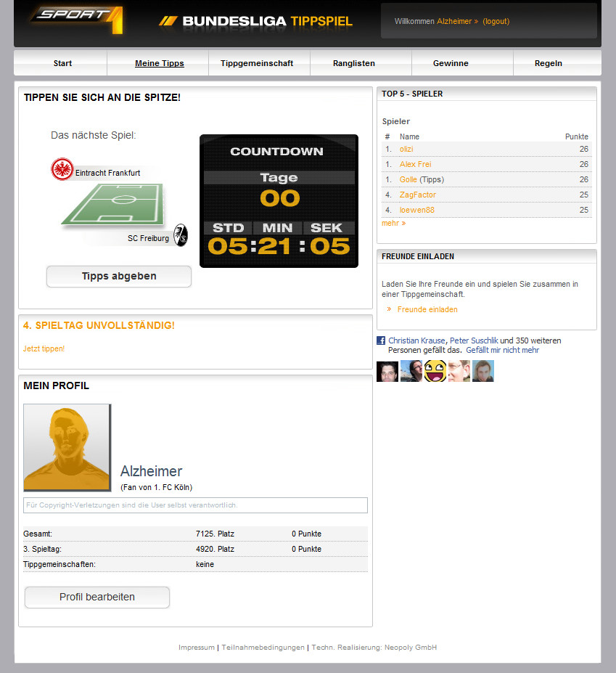616x673 pixels.
Task: Open the first Facebook fan avatar
Action: (387, 371)
